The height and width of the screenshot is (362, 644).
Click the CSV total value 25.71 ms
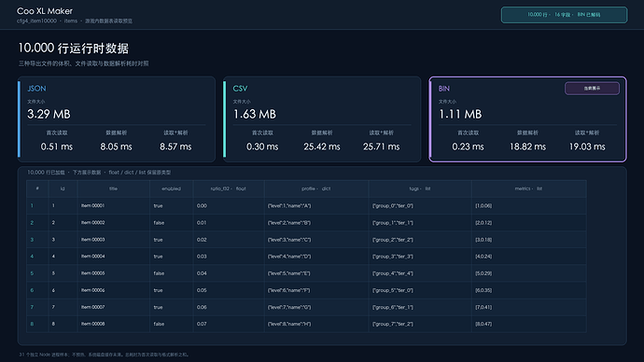point(382,146)
